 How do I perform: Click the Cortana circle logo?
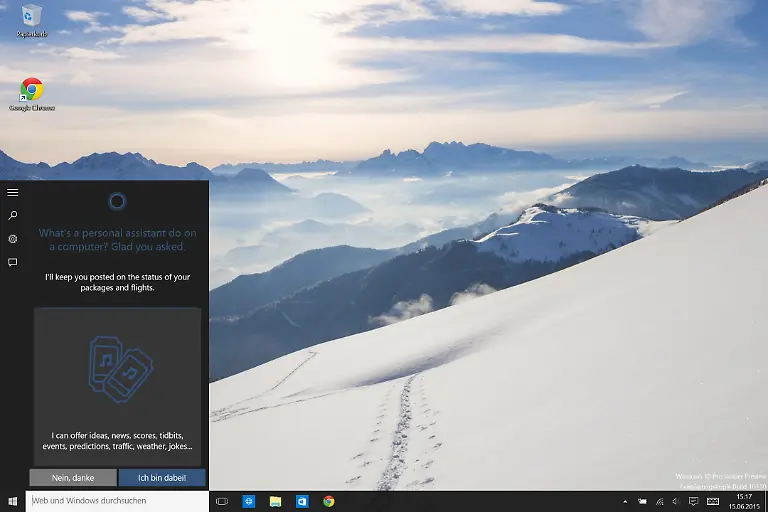[116, 202]
